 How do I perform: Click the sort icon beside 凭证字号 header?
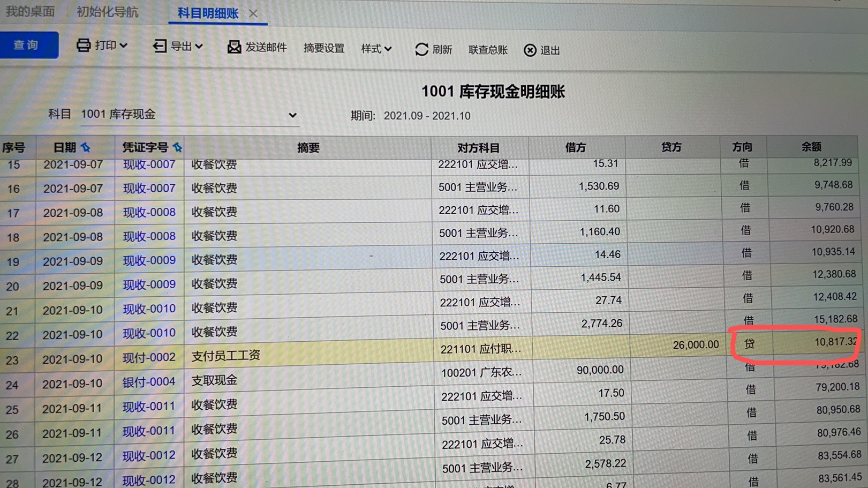tap(177, 147)
